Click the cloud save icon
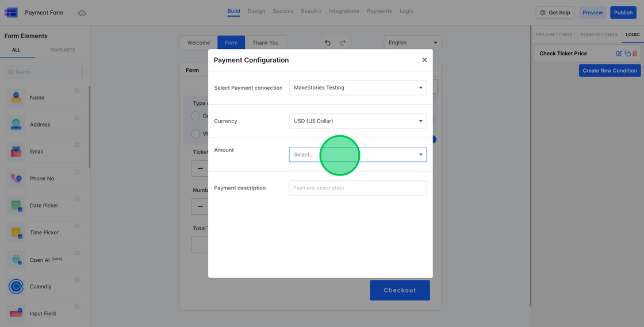The width and height of the screenshot is (644, 327). coord(82,13)
